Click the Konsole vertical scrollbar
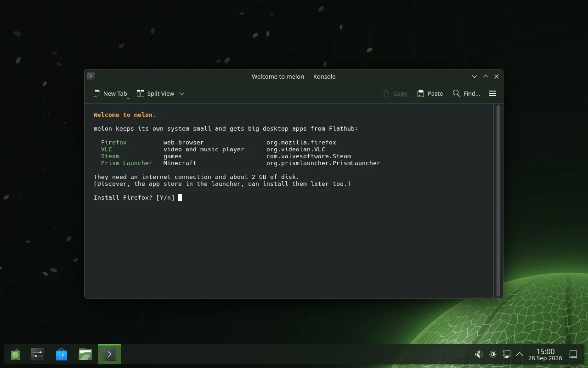Image resolution: width=588 pixels, height=368 pixels. click(x=498, y=201)
